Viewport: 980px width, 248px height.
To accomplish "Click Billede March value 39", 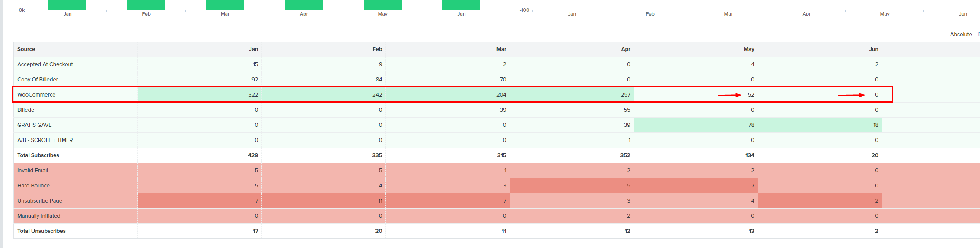I will point(503,110).
